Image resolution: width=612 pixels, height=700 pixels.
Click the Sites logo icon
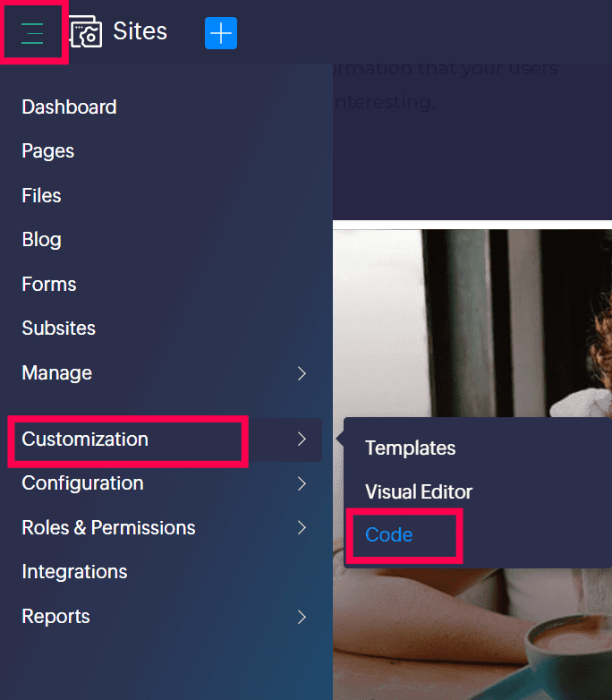pyautogui.click(x=85, y=32)
